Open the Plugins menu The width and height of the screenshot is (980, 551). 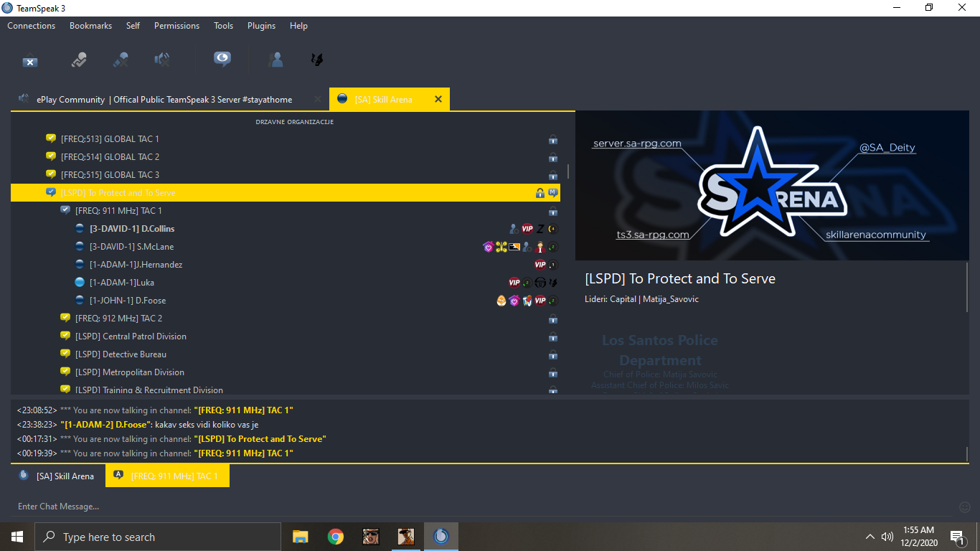261,26
